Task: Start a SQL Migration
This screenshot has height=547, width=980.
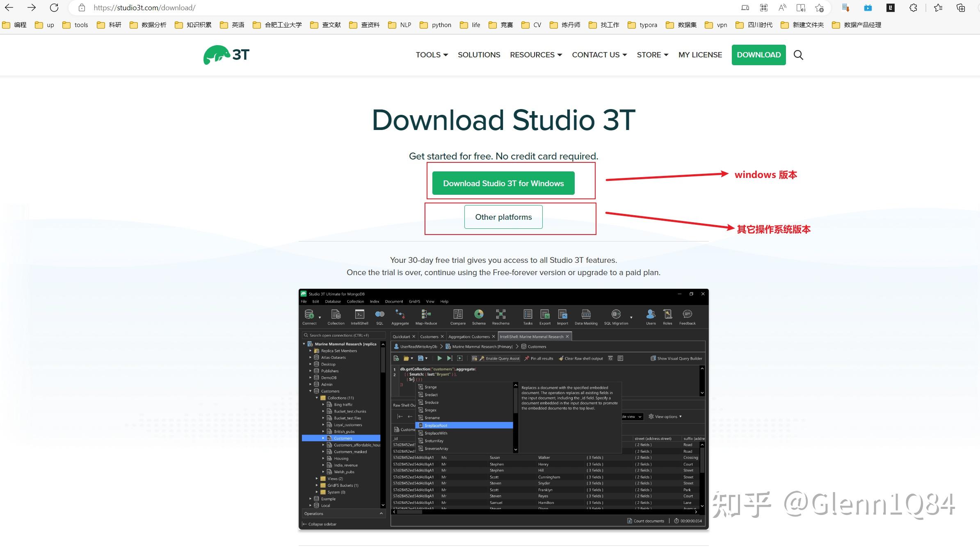Action: click(616, 315)
